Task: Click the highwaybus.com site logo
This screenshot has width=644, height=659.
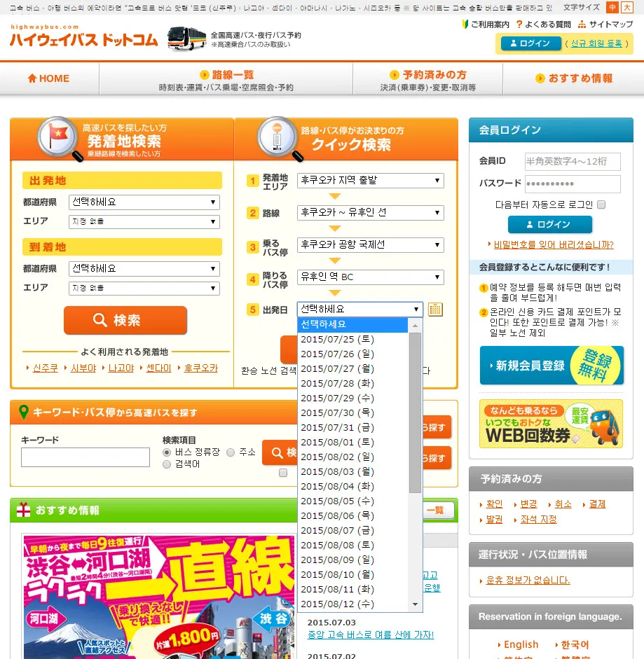Action: 83,36
